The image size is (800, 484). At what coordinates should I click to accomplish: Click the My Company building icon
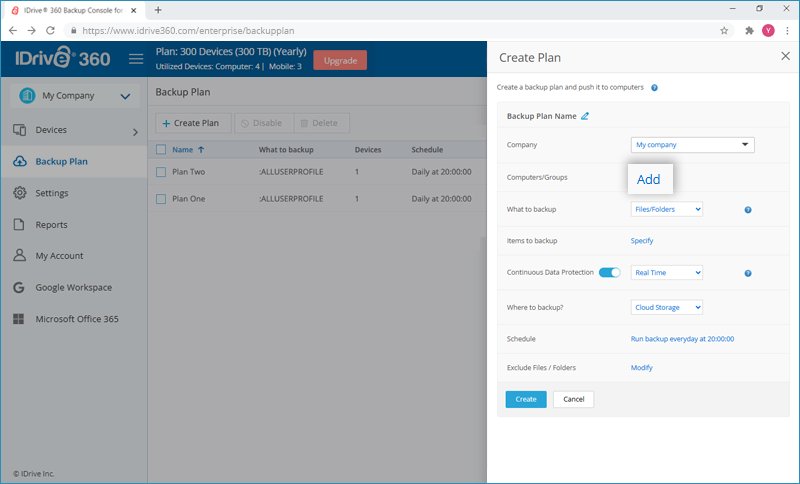click(27, 95)
